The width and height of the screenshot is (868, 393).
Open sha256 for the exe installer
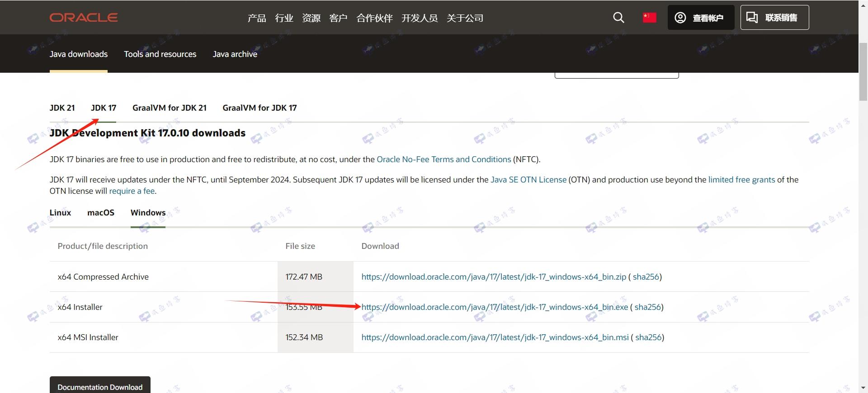point(647,307)
